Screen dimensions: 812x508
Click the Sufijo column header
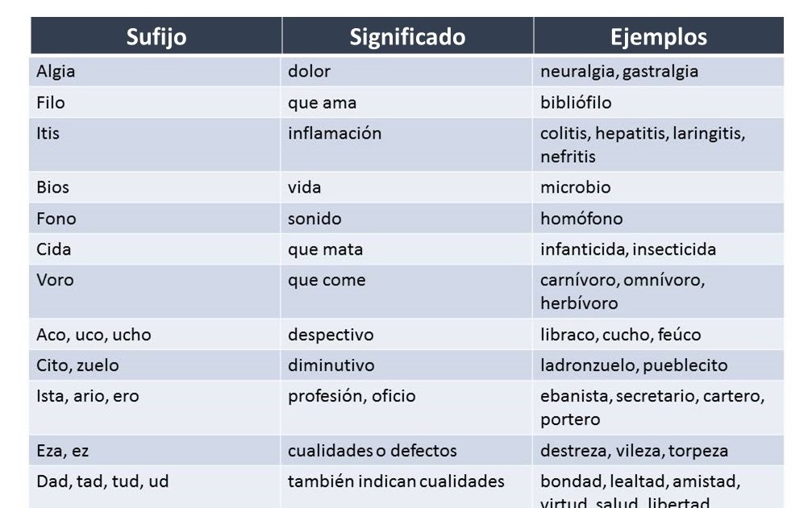tap(156, 35)
